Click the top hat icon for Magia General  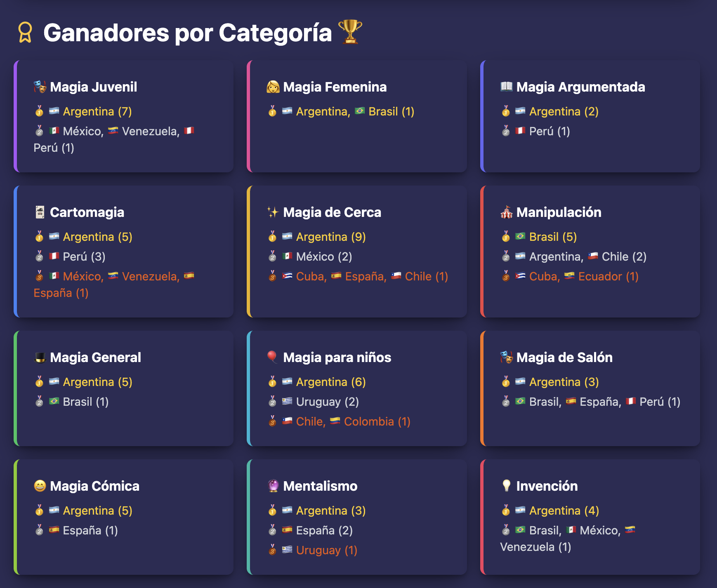click(40, 357)
